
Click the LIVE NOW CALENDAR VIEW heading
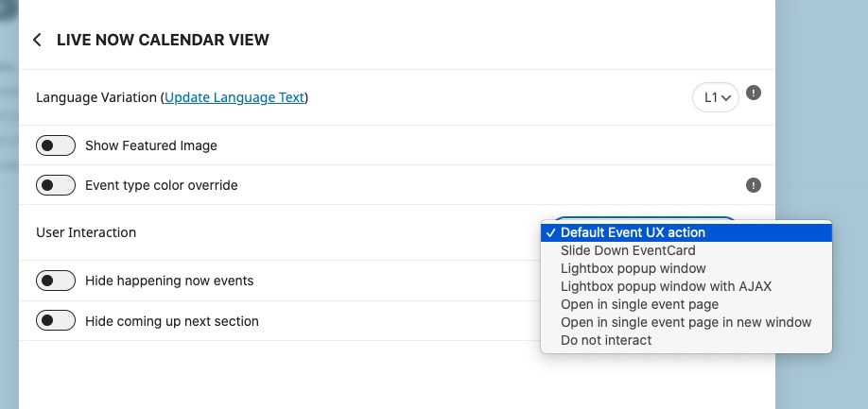(x=163, y=40)
